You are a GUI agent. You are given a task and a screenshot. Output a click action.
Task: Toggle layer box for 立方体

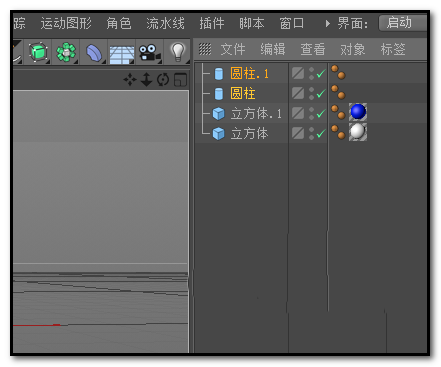(x=298, y=133)
